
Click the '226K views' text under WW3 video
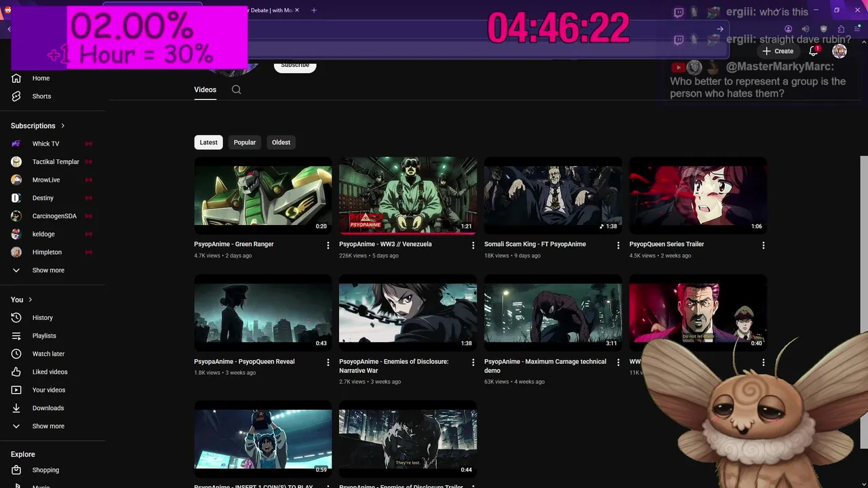click(353, 256)
